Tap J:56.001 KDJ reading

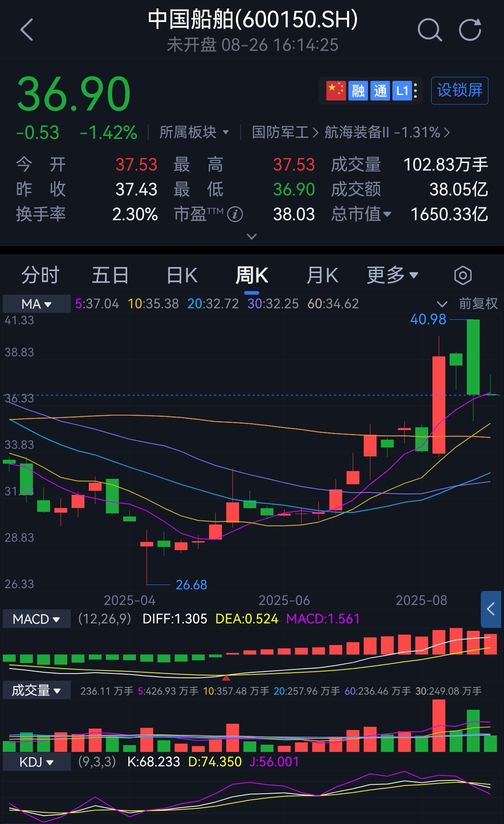[274, 762]
